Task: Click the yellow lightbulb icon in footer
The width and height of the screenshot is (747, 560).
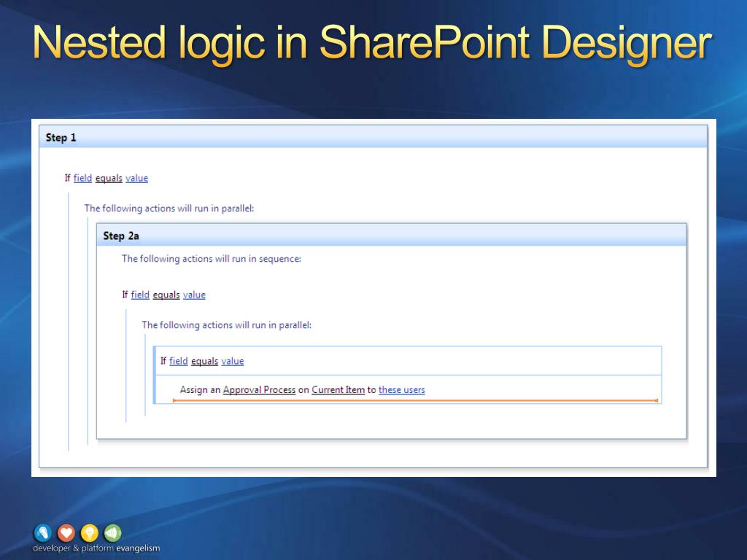Action: [90, 533]
